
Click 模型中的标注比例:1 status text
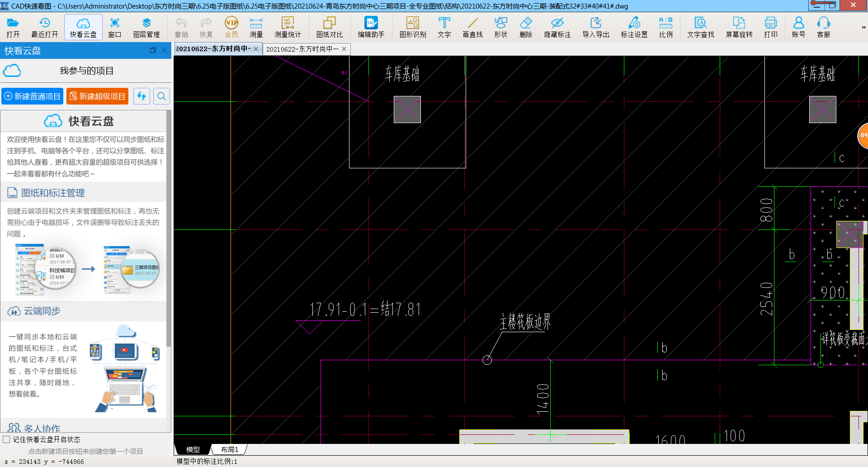(207, 461)
